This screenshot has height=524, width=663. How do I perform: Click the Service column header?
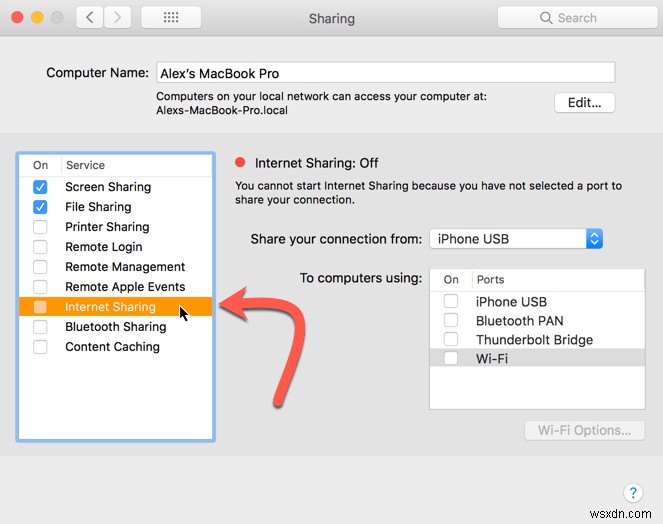tap(85, 165)
